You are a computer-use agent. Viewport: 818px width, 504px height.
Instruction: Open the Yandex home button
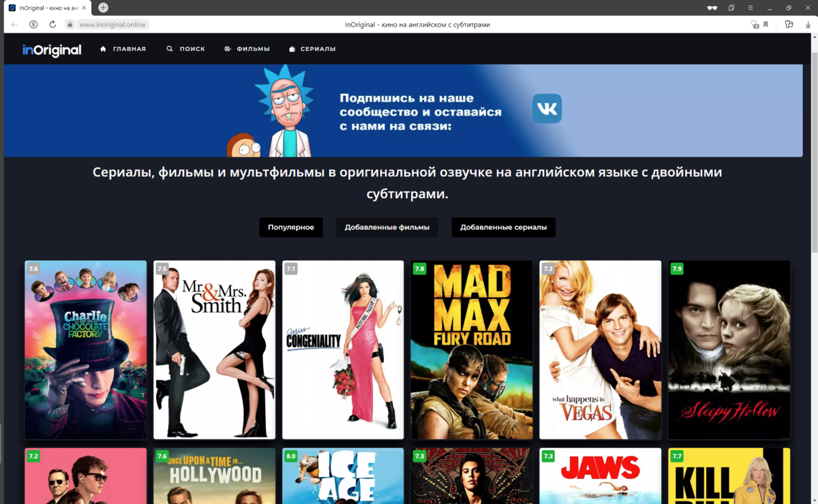coord(33,25)
